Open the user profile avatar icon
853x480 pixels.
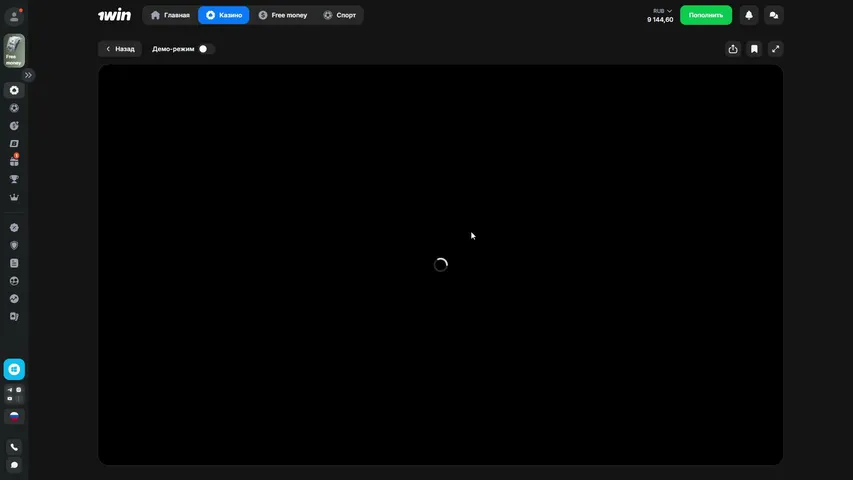pos(14,16)
